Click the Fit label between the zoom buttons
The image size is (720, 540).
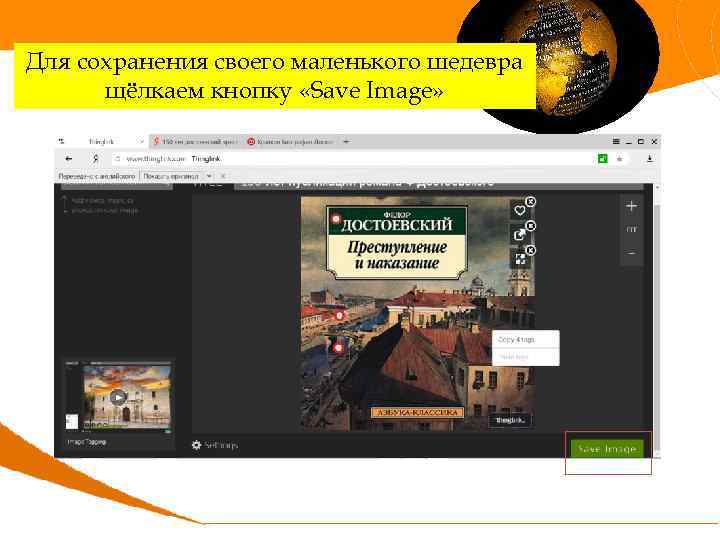point(631,229)
